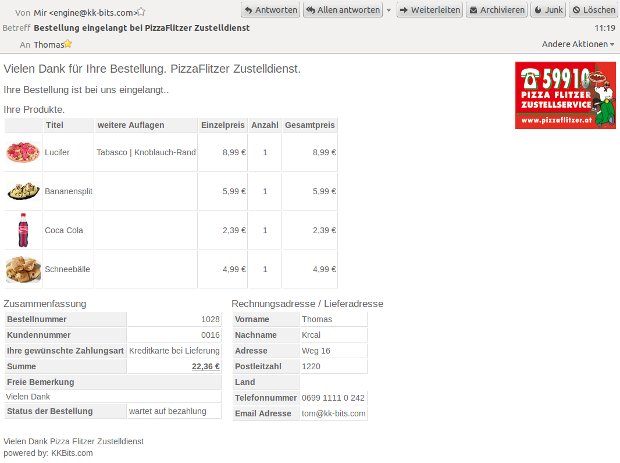Click the customer number 0016

(210, 335)
